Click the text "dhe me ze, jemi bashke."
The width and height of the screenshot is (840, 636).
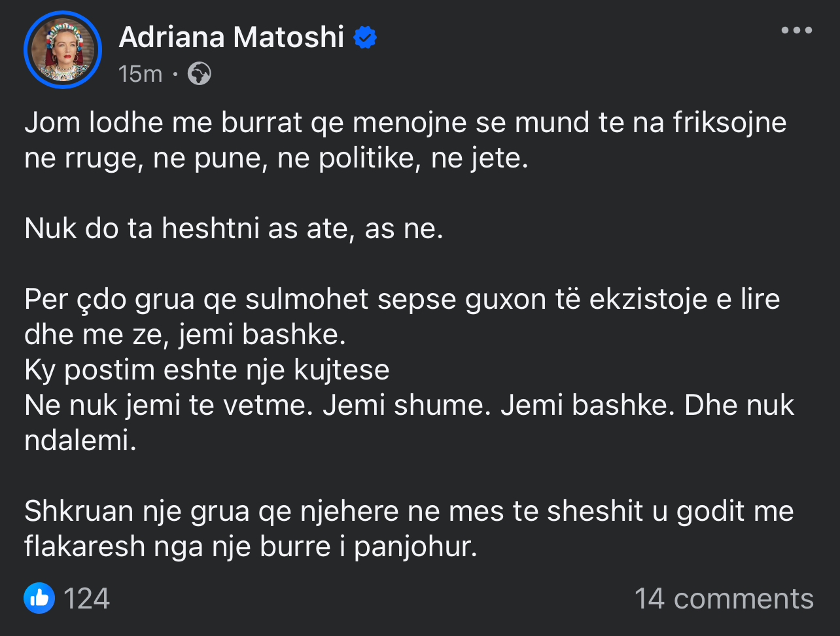click(185, 335)
